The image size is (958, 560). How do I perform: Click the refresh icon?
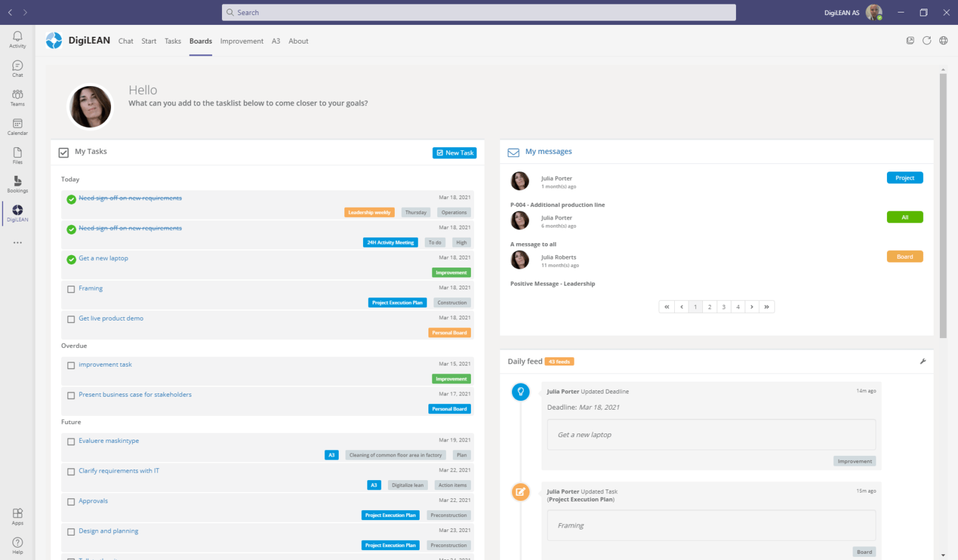tap(927, 40)
